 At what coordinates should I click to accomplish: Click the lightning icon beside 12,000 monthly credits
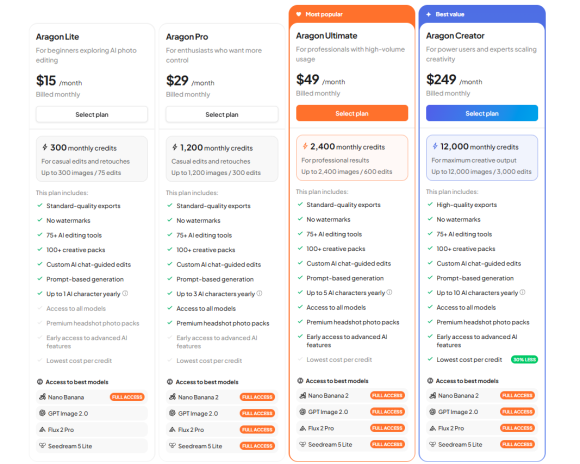coord(435,146)
